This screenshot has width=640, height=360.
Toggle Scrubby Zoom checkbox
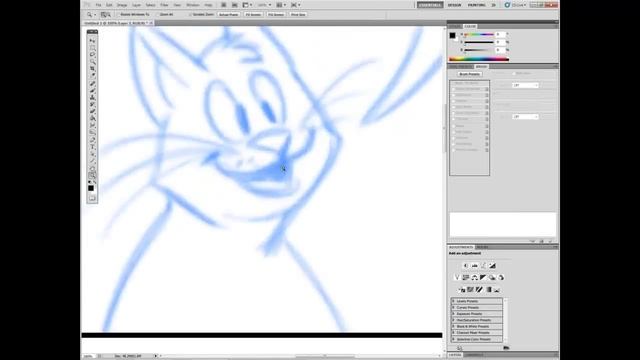pyautogui.click(x=190, y=14)
